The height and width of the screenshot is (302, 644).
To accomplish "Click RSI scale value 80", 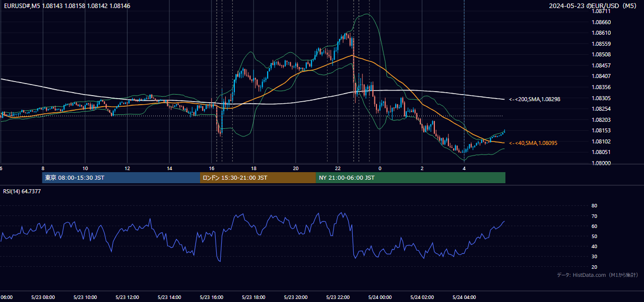I will pyautogui.click(x=594, y=206).
